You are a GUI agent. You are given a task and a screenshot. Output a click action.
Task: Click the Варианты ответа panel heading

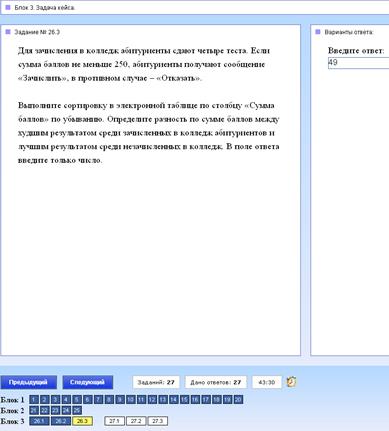348,32
